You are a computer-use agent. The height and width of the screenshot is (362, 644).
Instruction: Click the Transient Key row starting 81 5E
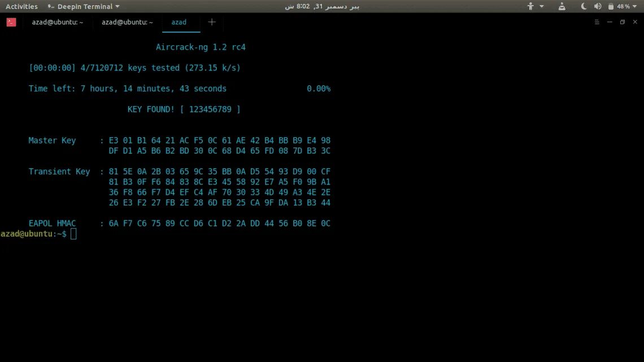(219, 172)
